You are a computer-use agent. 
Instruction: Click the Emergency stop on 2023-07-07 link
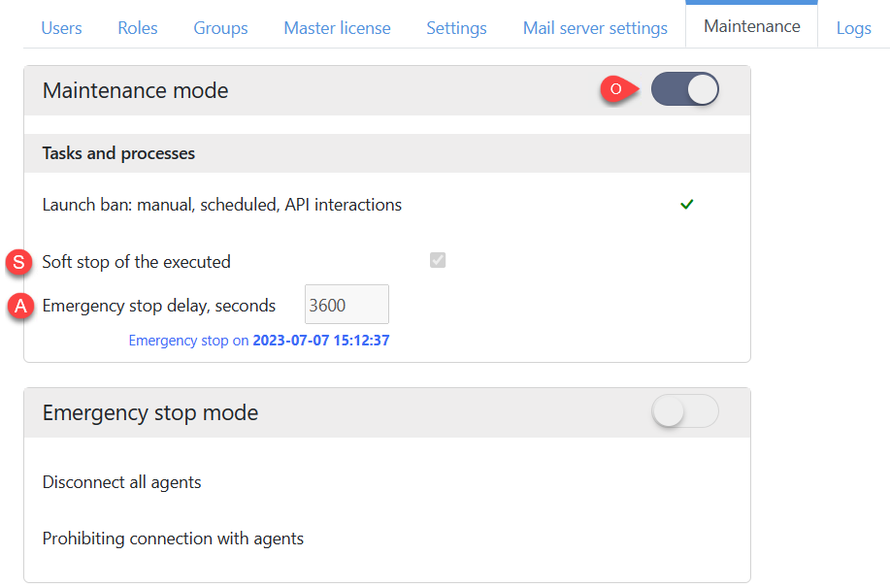259,340
